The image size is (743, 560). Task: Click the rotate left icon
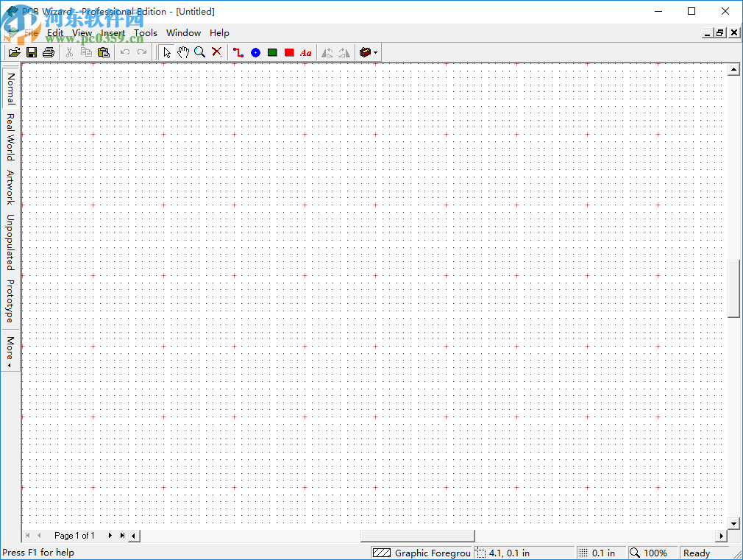point(327,52)
